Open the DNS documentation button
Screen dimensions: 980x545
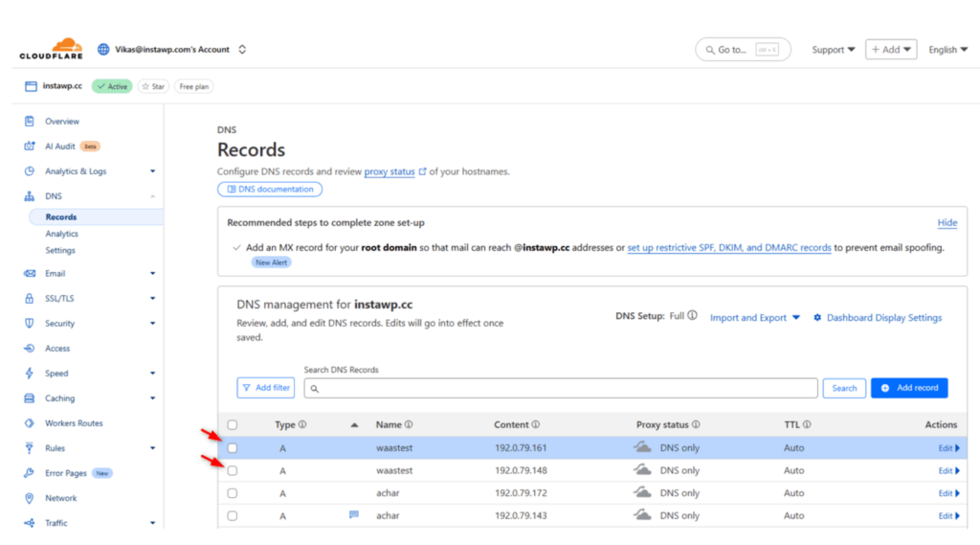[x=269, y=189]
